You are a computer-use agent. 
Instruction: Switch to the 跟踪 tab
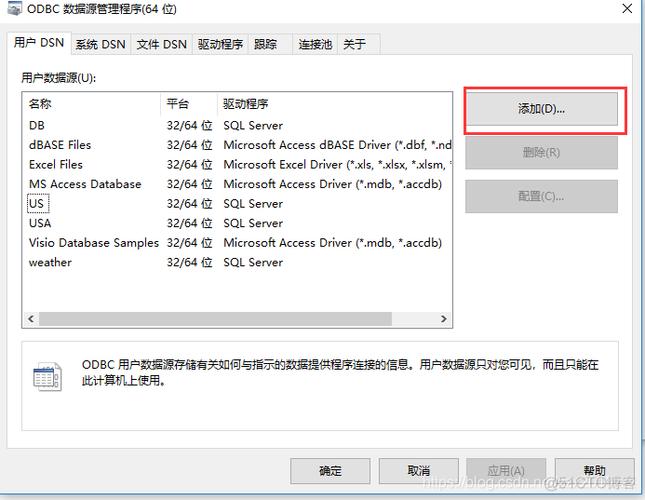click(x=270, y=44)
